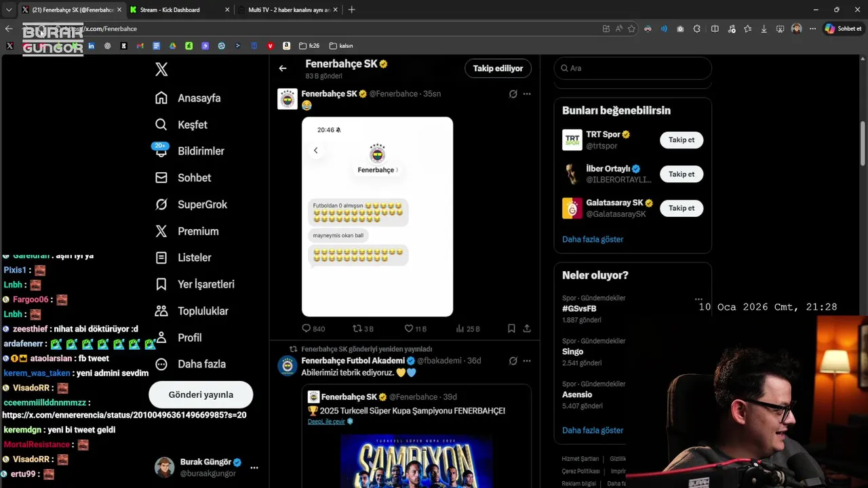
Task: Click the Sohbet et Copilot button
Action: tap(843, 28)
